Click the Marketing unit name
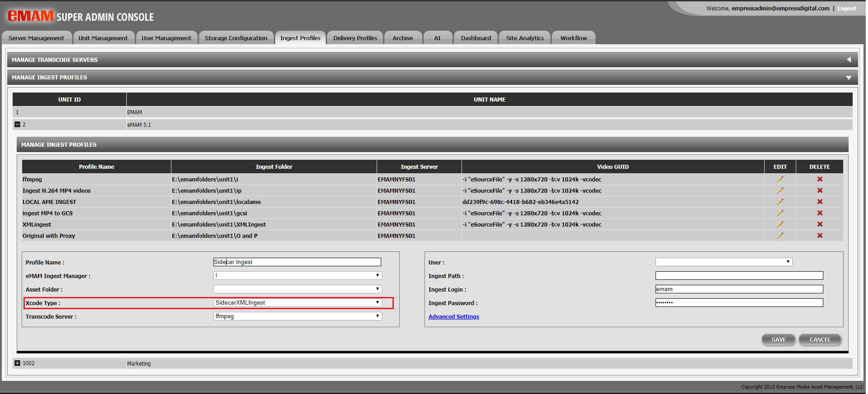 (x=139, y=363)
